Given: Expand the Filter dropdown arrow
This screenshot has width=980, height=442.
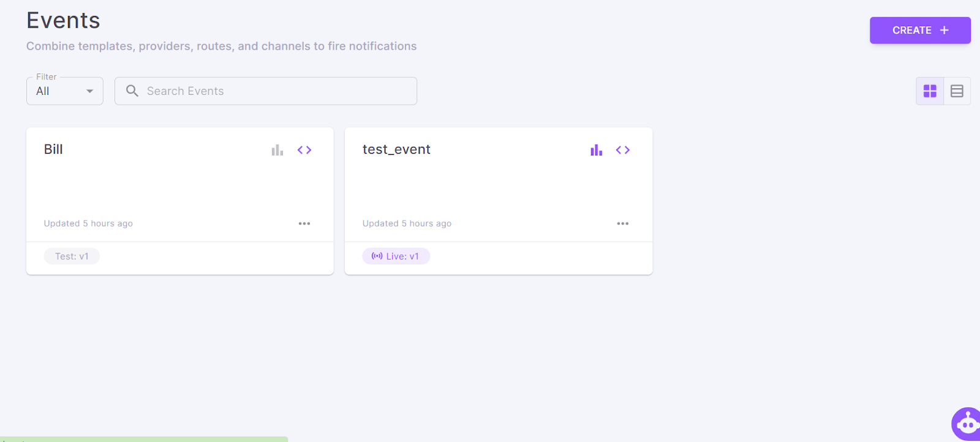Looking at the screenshot, I should [x=90, y=91].
